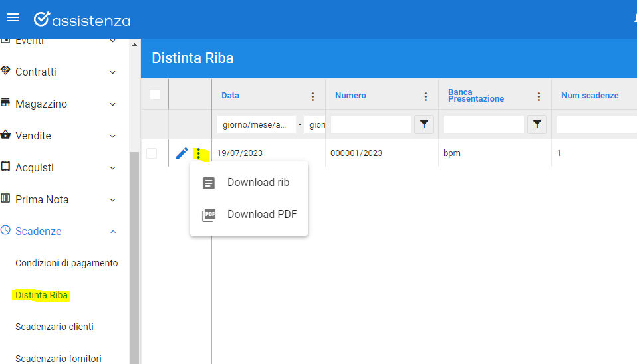This screenshot has height=364, width=637.
Task: Open Scadenzario clienti page
Action: [x=55, y=327]
